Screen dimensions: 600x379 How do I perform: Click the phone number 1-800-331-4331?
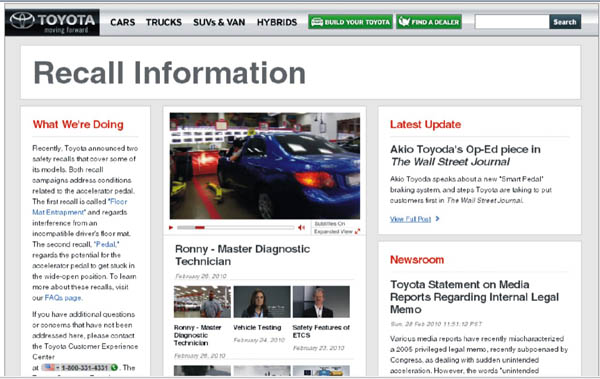(84, 368)
